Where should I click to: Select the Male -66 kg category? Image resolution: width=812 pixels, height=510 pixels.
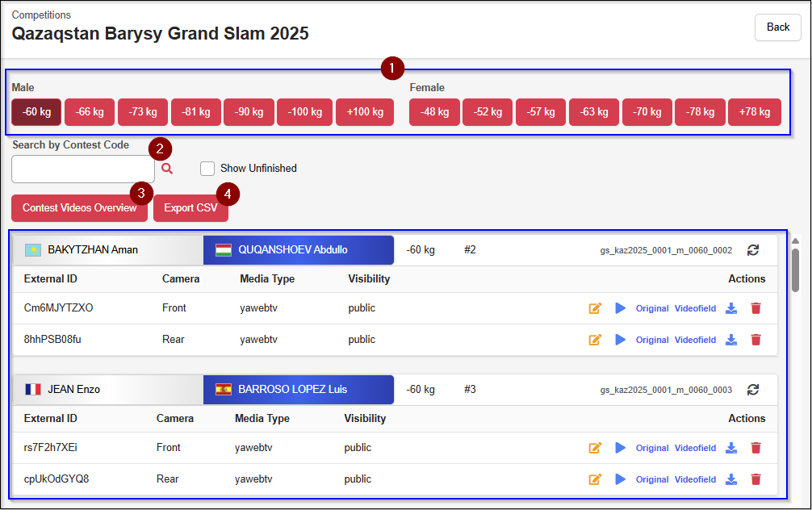pos(90,112)
